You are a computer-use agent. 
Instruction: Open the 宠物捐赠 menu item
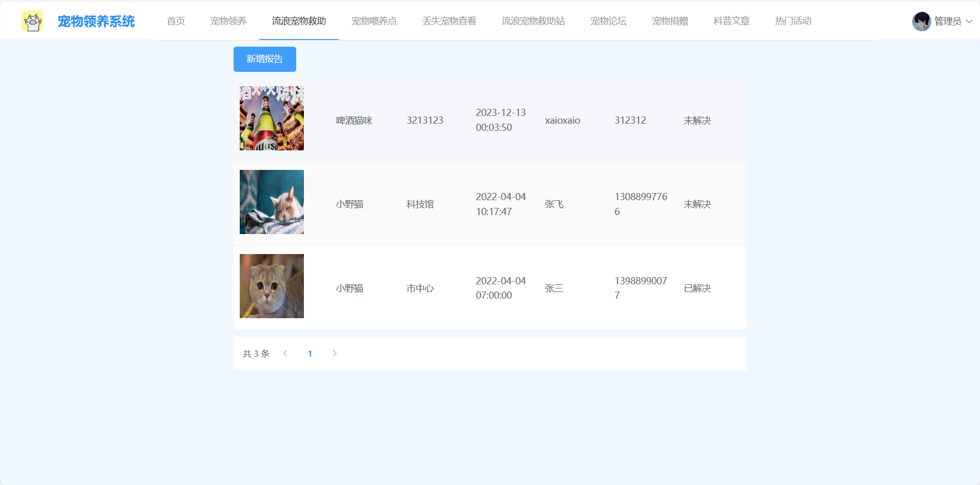click(670, 21)
